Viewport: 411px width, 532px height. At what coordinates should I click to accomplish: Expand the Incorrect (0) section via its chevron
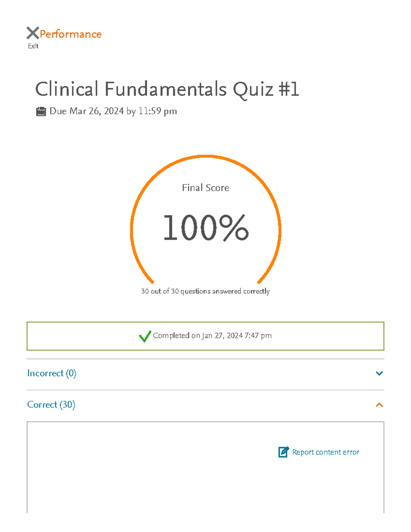(379, 373)
